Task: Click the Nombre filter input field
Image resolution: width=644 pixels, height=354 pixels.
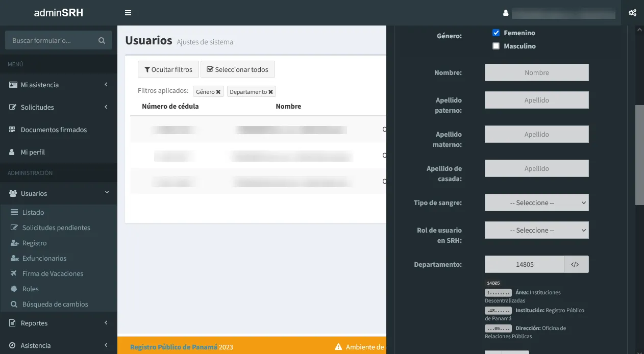Action: [536, 72]
